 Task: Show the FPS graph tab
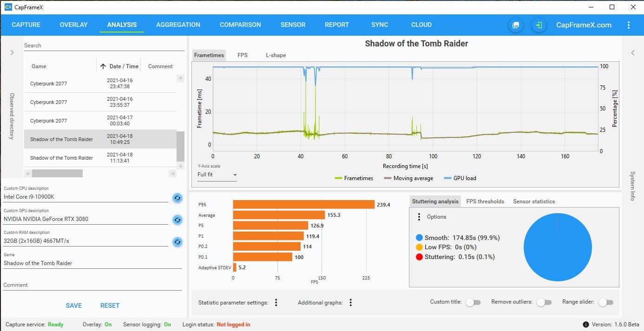(x=243, y=55)
